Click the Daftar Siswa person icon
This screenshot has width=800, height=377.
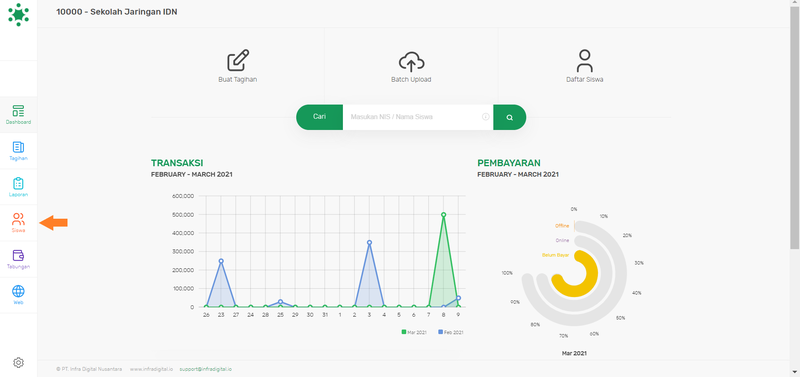click(x=585, y=61)
